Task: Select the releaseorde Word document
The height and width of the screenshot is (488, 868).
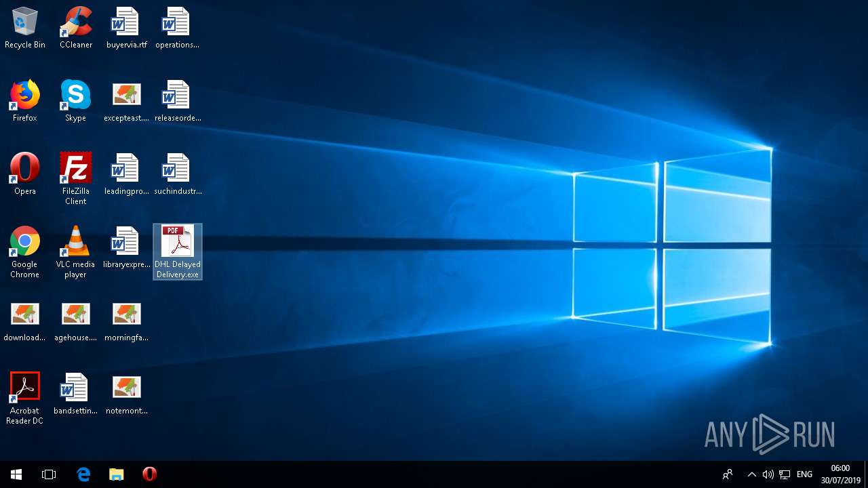Action: point(177,102)
